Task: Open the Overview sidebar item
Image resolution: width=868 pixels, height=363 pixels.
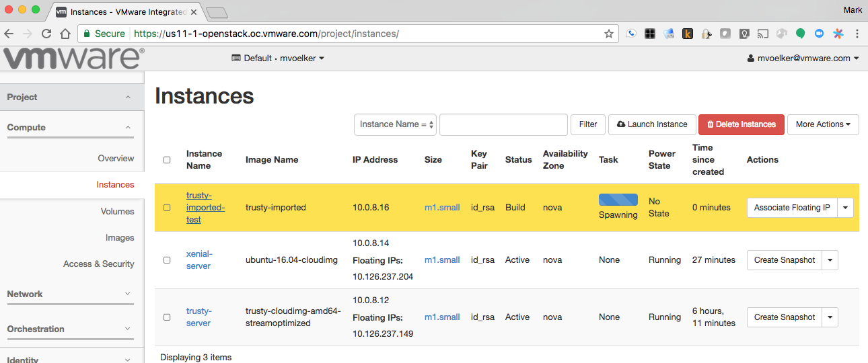Action: coord(116,159)
